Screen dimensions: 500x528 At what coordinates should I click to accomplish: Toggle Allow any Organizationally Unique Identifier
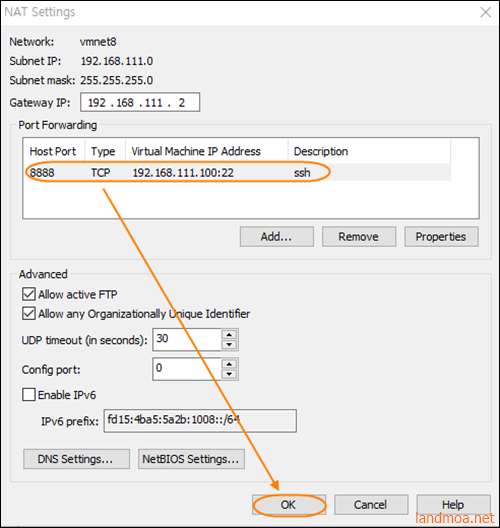tap(29, 314)
